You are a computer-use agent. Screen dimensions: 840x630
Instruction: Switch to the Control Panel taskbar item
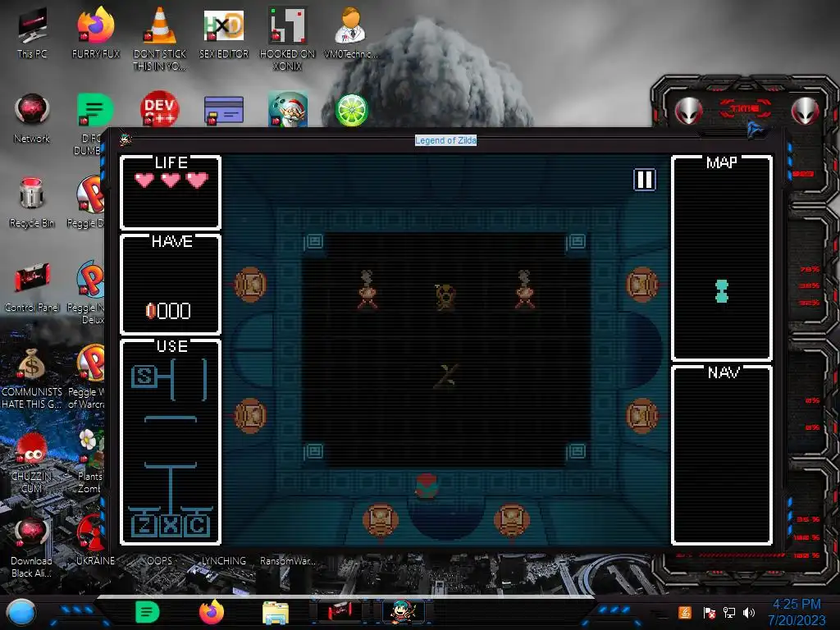(x=340, y=612)
